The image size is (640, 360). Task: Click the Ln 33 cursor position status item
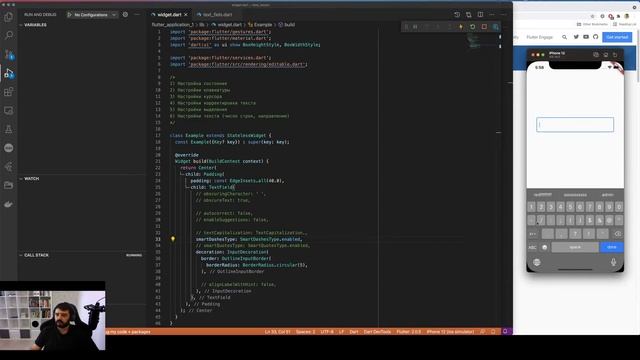click(278, 332)
